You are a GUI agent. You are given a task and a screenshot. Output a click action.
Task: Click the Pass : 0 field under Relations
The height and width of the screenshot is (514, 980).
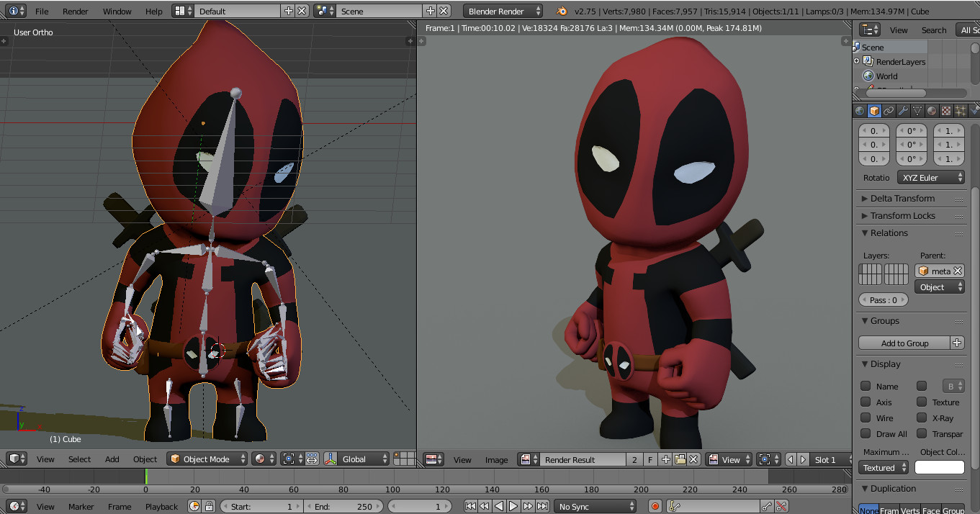tap(883, 299)
